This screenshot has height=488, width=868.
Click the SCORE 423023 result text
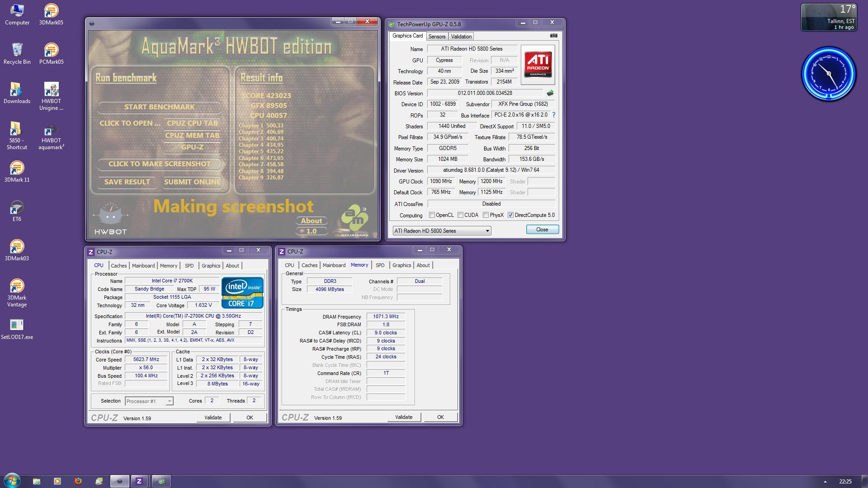tap(266, 95)
